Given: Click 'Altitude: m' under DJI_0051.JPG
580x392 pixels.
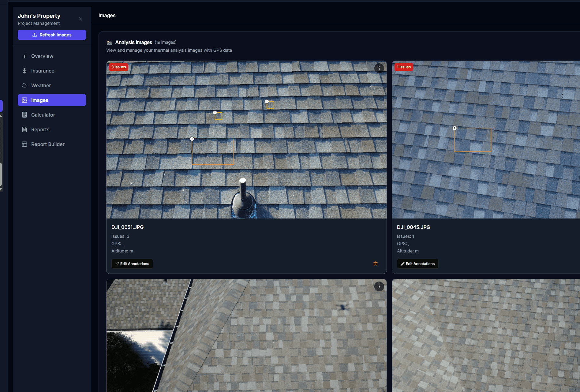Looking at the screenshot, I should [122, 251].
